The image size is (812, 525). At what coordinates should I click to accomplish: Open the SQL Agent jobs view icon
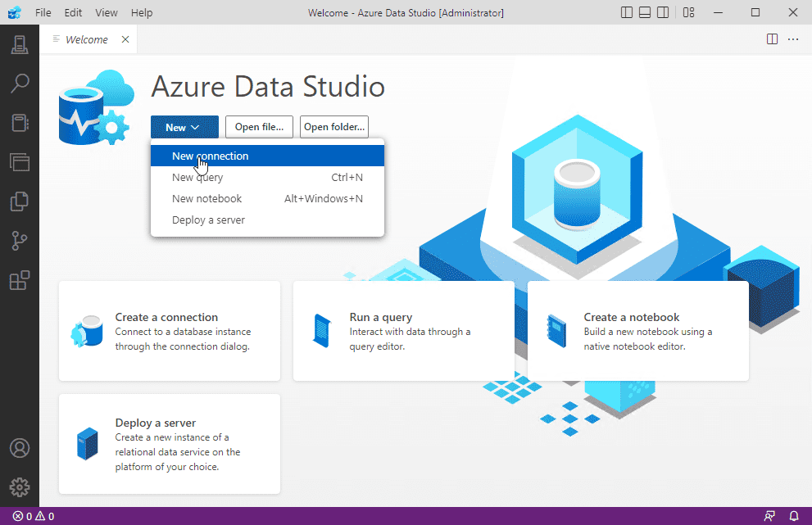click(20, 162)
